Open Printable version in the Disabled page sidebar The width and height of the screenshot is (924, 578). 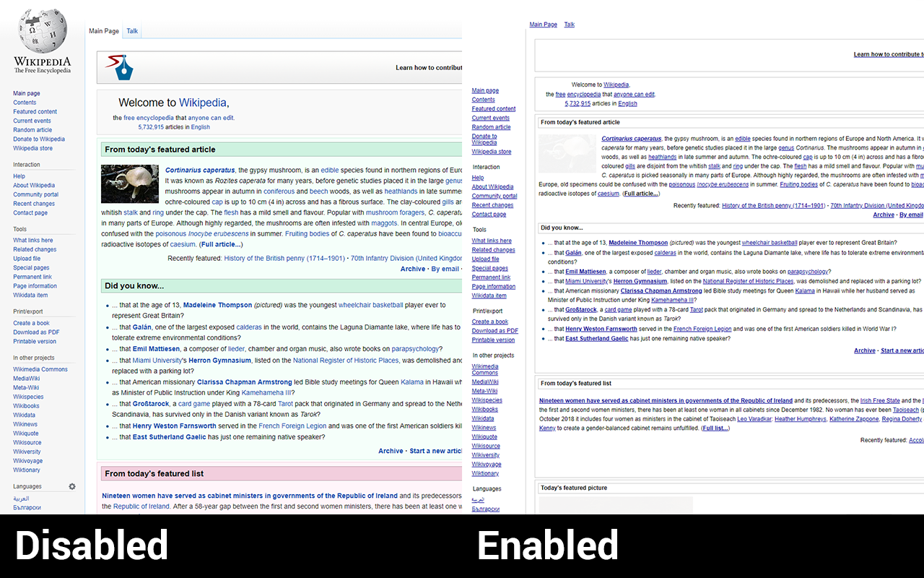(35, 341)
